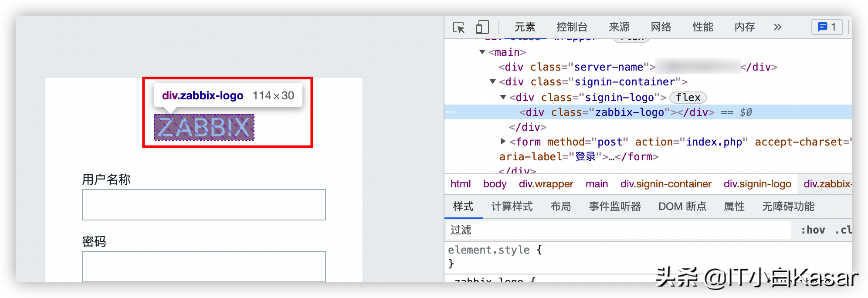The height and width of the screenshot is (298, 868).
Task: Open the 布局 subtab
Action: pyautogui.click(x=561, y=207)
